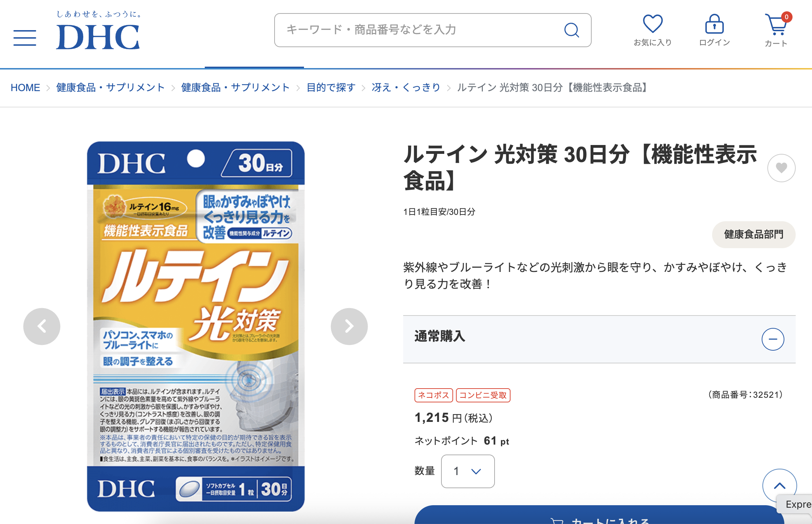Viewport: 812px width, 524px height.
Task: Click product number 32521 text
Action: 745,395
